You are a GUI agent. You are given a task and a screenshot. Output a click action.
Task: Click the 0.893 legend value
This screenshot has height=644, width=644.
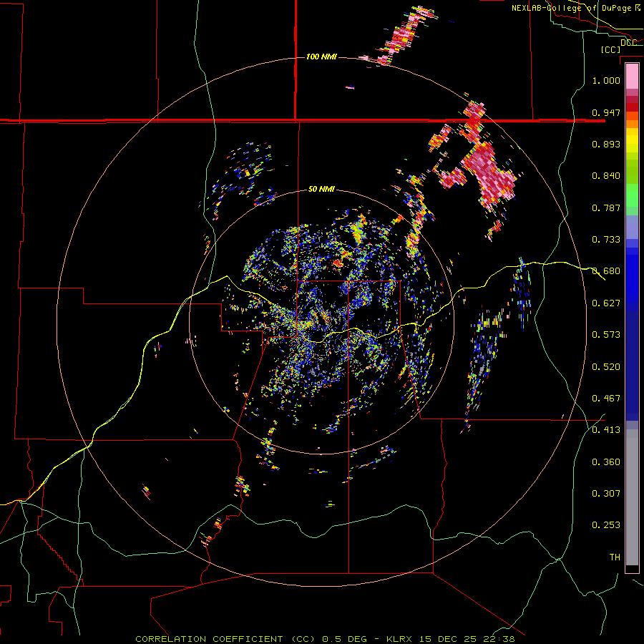(606, 144)
